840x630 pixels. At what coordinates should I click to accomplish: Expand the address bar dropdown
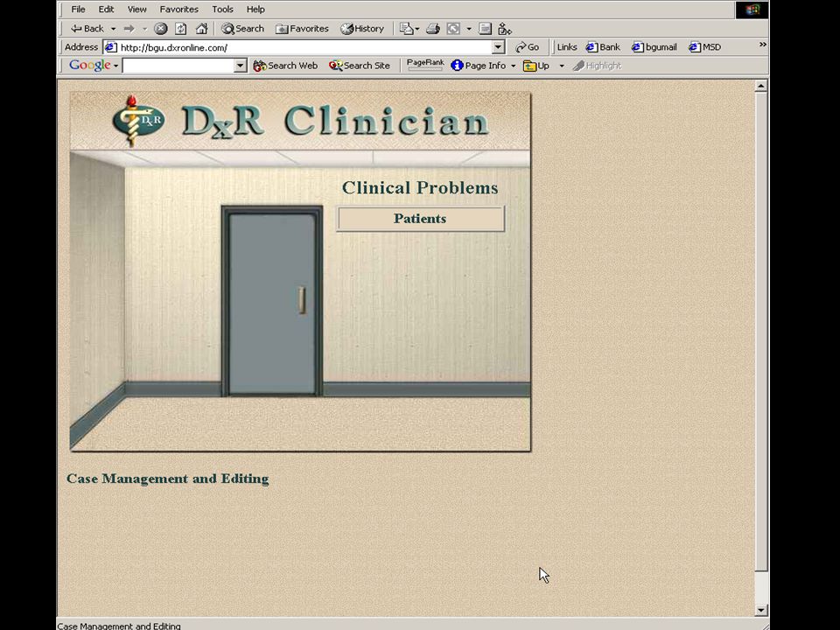498,47
